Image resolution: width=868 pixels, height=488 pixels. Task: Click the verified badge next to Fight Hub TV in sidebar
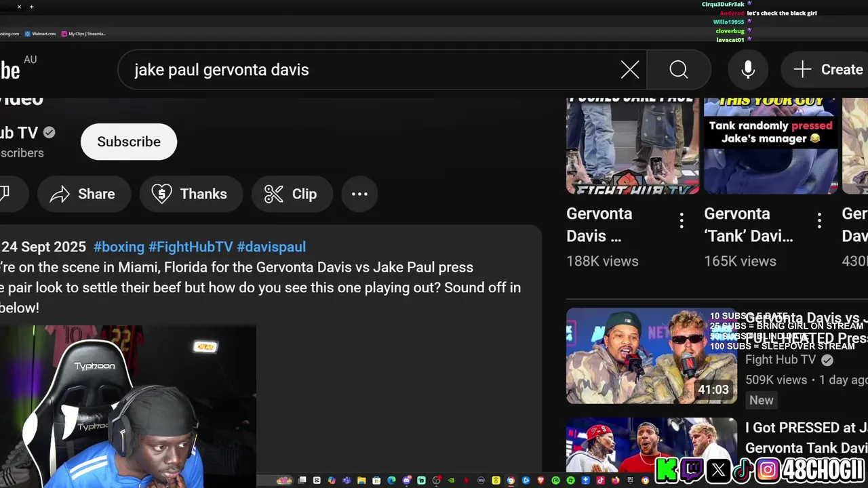pos(827,360)
